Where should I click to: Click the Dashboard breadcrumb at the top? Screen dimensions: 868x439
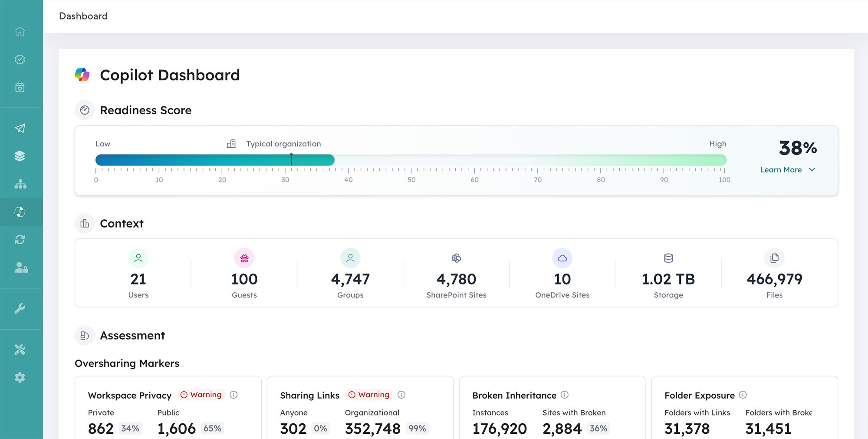(x=83, y=16)
